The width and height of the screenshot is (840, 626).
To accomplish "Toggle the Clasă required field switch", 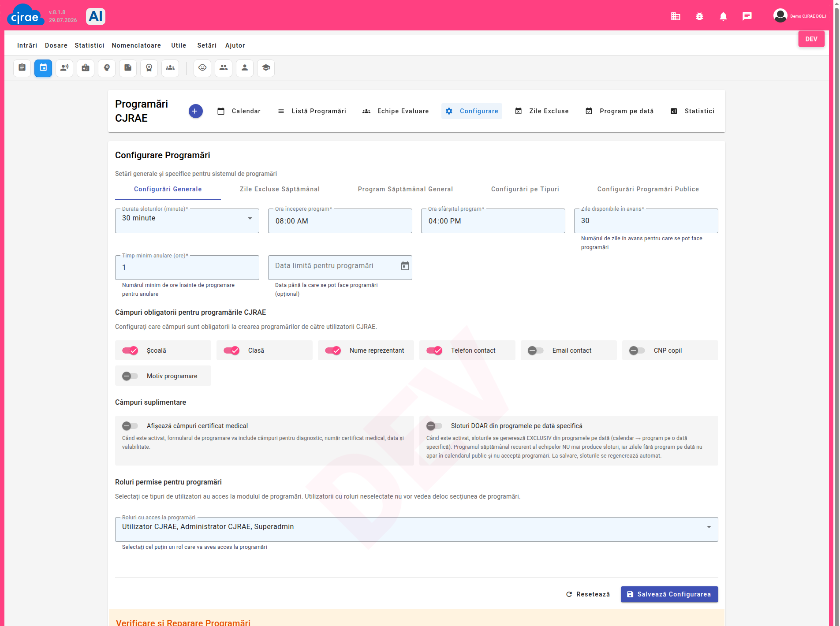I will click(x=231, y=350).
